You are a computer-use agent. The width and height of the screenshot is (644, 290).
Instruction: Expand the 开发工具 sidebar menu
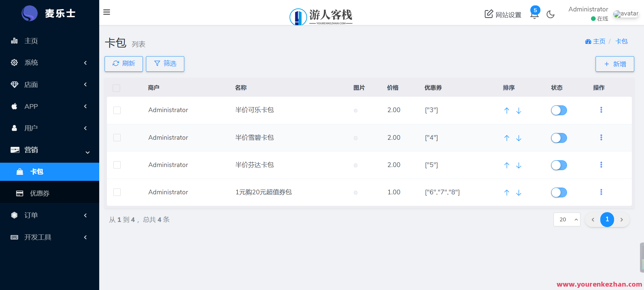pos(49,237)
